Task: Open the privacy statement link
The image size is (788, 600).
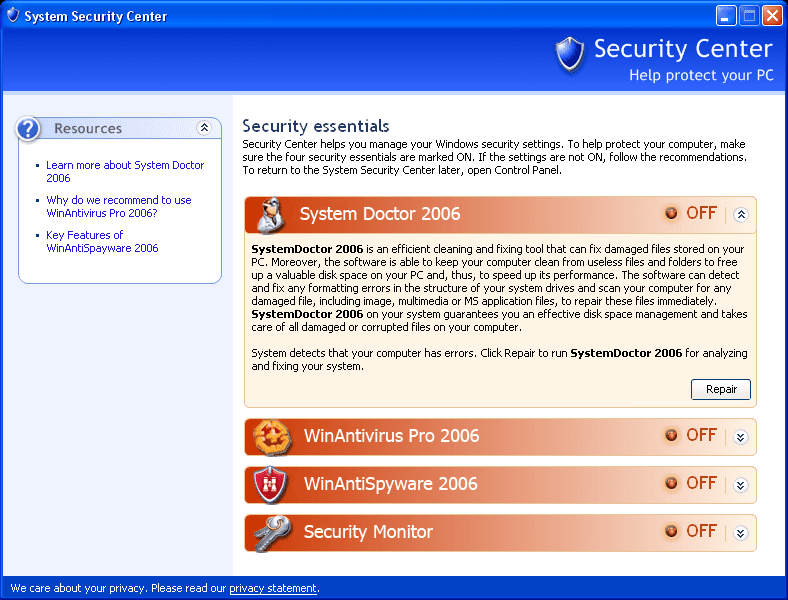Action: tap(273, 588)
